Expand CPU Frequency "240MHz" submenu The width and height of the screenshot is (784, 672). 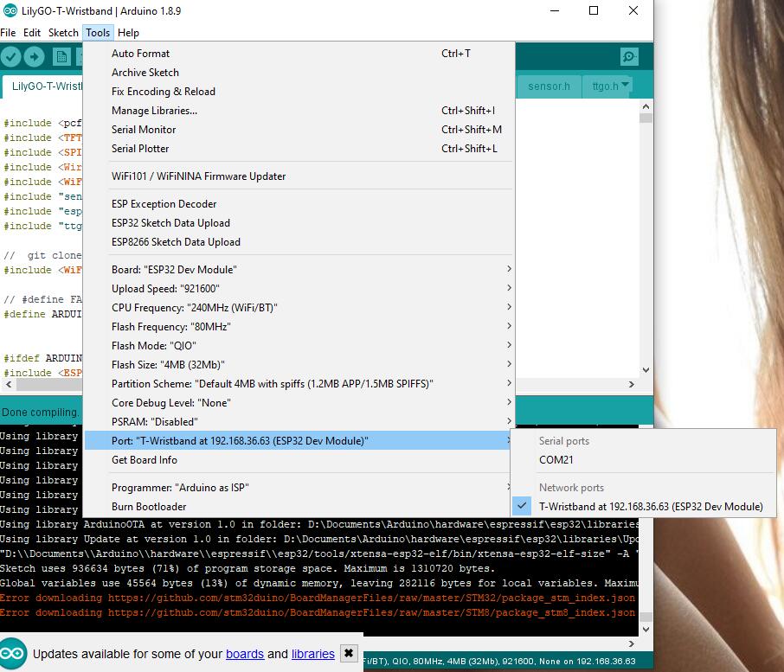click(x=299, y=307)
